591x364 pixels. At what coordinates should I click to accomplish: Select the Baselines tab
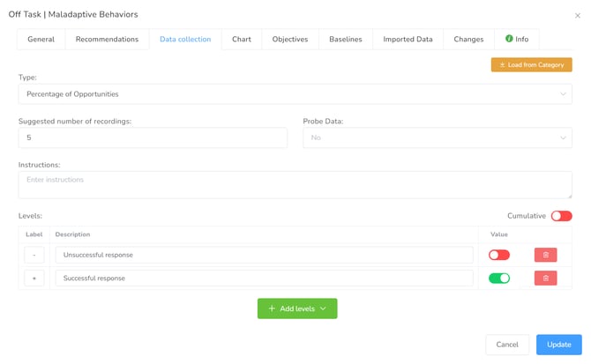coord(345,39)
